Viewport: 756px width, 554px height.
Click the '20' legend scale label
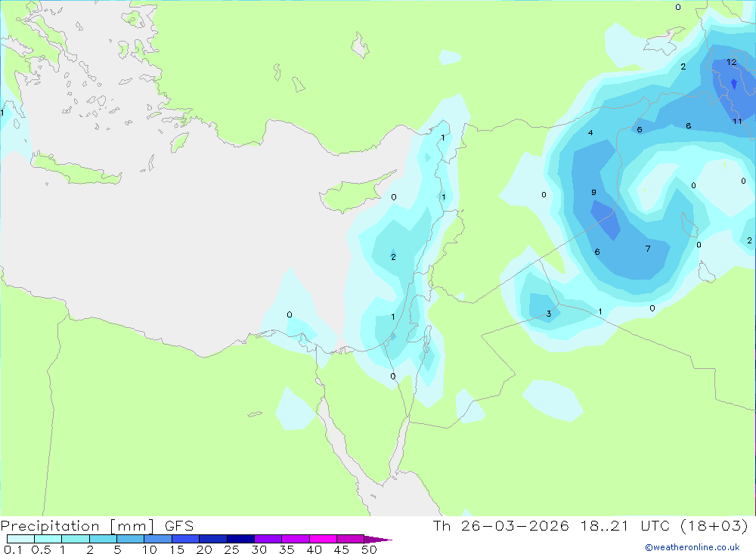point(204,549)
